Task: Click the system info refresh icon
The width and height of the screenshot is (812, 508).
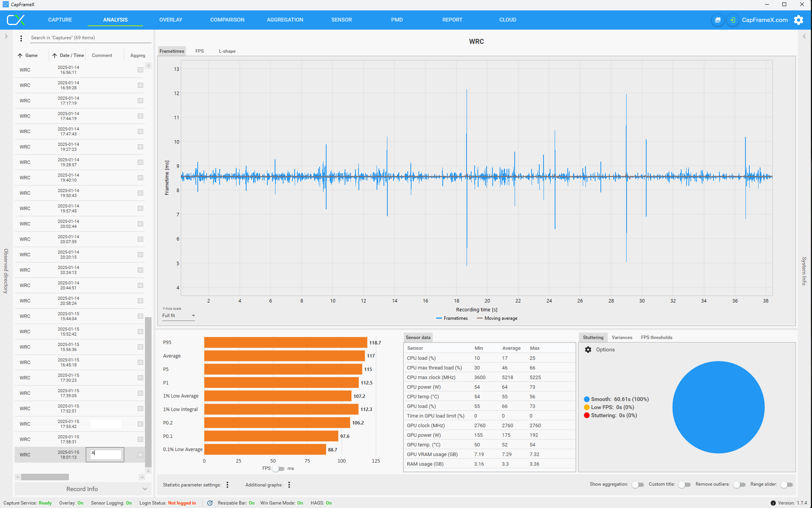Action: click(210, 503)
